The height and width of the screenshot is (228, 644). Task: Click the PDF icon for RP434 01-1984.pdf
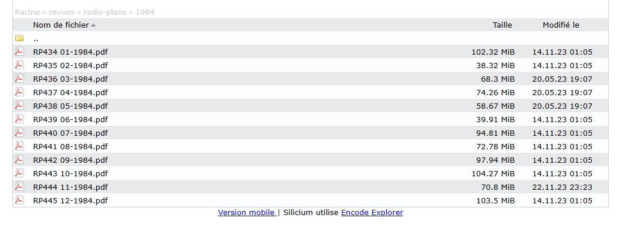19,51
